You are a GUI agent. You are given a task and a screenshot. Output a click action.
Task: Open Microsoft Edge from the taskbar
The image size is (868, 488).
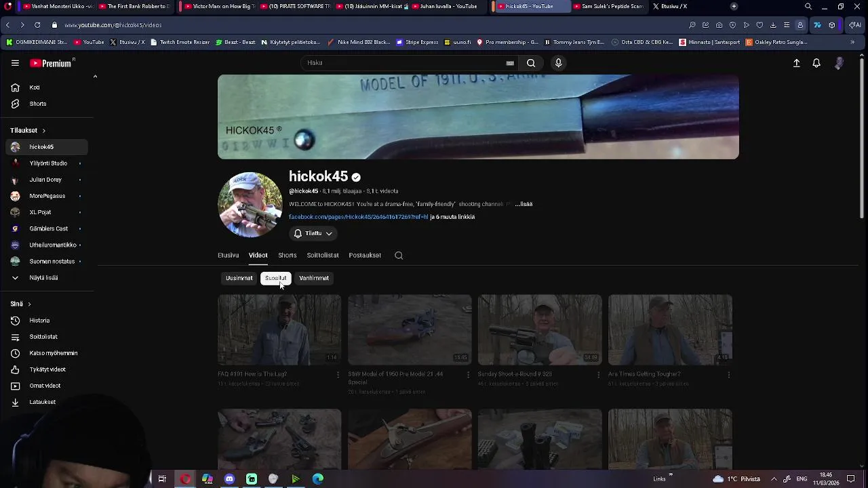click(317, 479)
